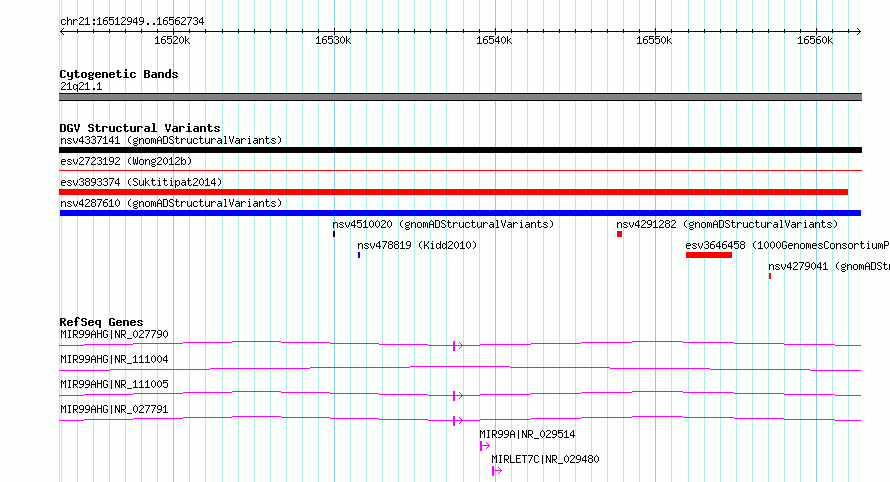
Task: Click the exon arrow on MIR99AHG|NR_111005 transcript
Action: click(x=457, y=396)
